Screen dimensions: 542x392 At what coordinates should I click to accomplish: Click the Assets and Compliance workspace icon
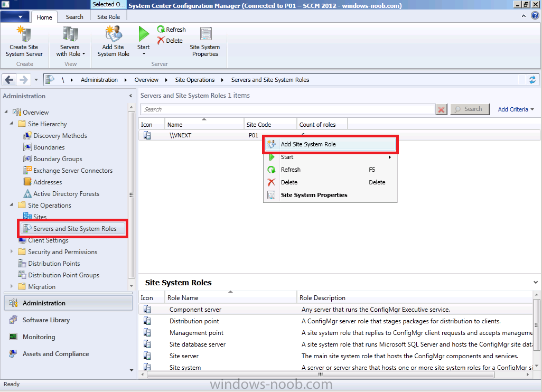pyautogui.click(x=13, y=353)
